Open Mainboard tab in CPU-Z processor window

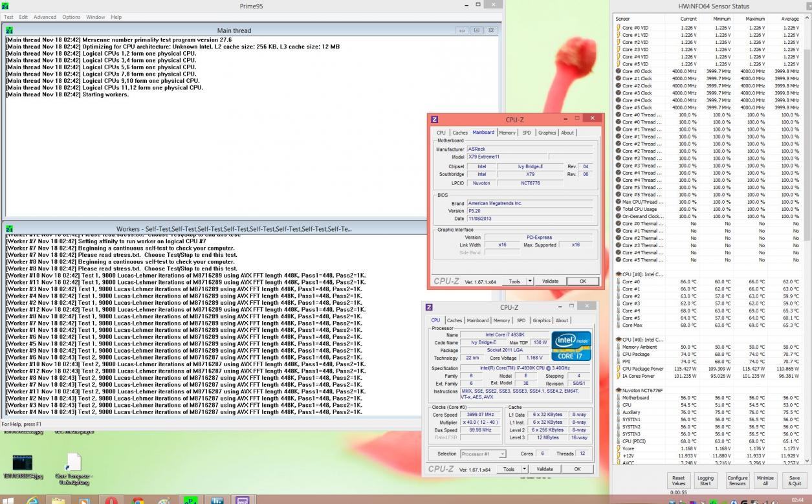[x=477, y=320]
